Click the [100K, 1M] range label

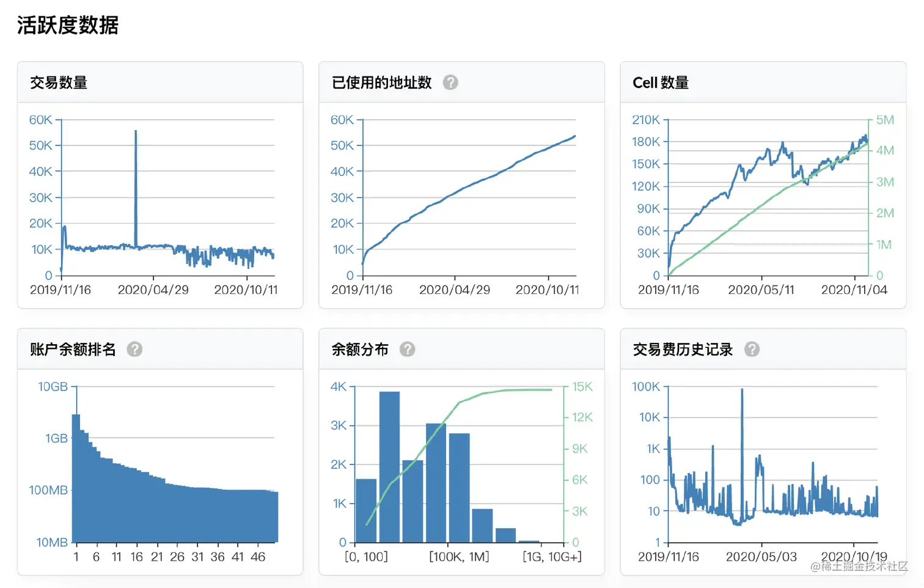click(459, 557)
